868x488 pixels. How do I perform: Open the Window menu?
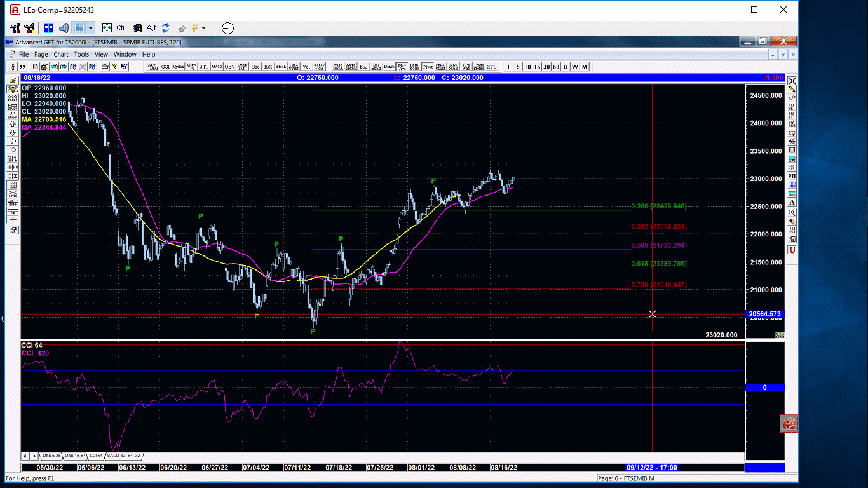[125, 55]
